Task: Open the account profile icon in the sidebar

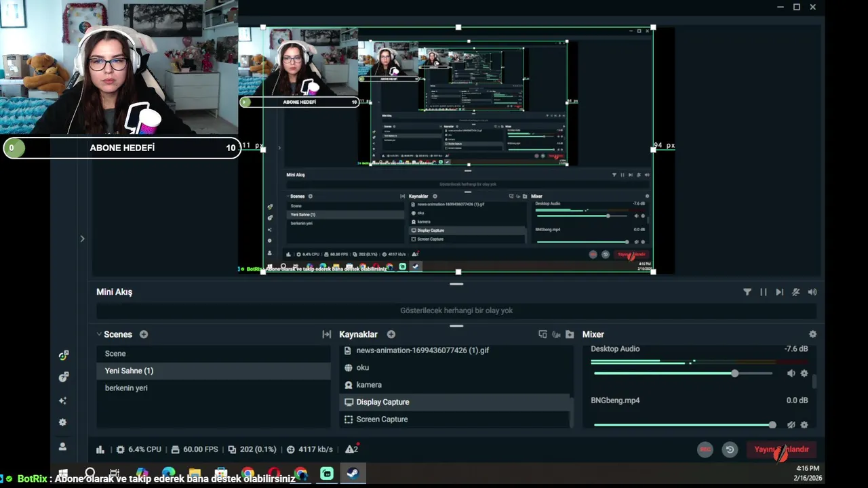Action: pos(63,447)
